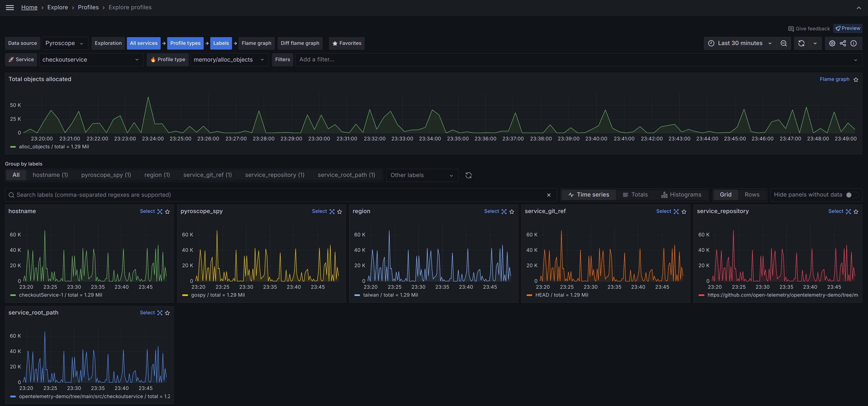
Task: Open the settings gear icon
Action: pos(832,43)
